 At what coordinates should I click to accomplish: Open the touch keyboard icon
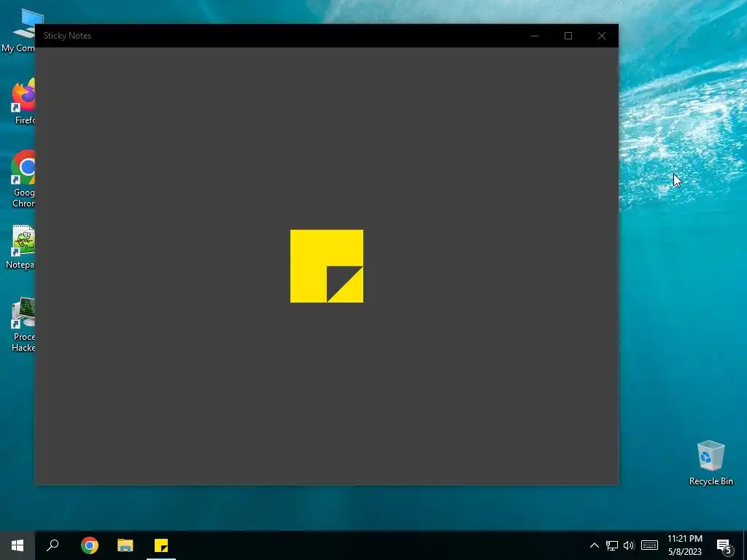tap(649, 545)
